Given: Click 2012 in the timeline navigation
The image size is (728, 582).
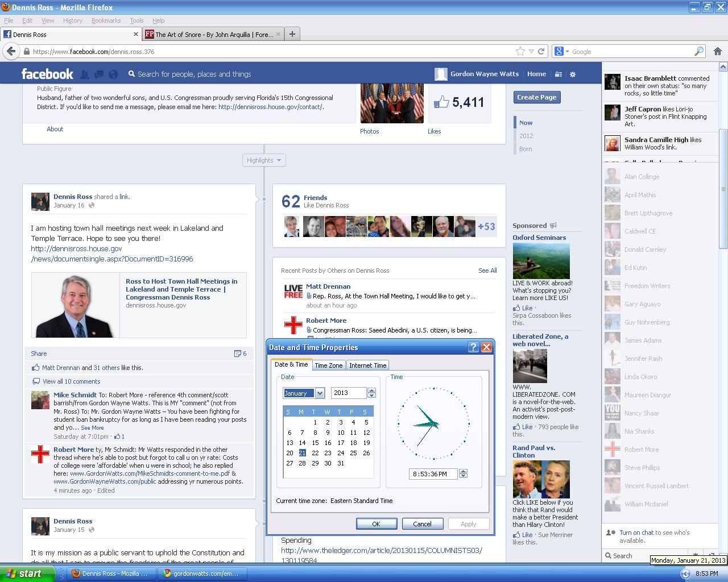Looking at the screenshot, I should (526, 136).
